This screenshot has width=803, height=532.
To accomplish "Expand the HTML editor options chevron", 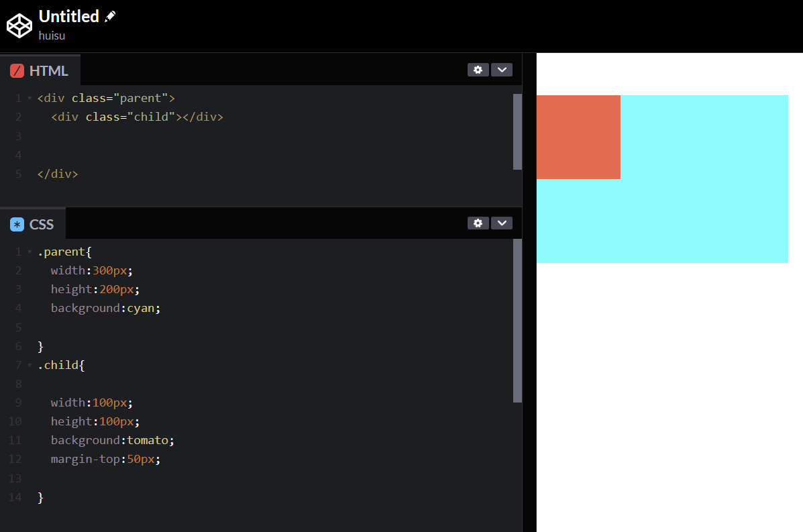I will tap(502, 70).
